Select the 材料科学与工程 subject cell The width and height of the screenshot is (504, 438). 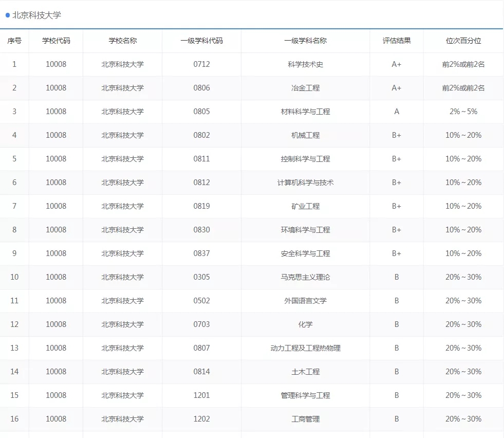[305, 112]
